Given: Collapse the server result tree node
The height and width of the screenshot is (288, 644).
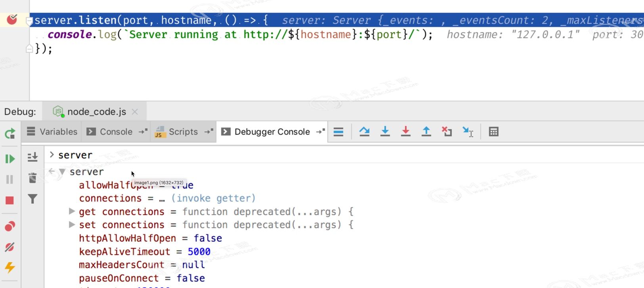Looking at the screenshot, I should tap(62, 172).
